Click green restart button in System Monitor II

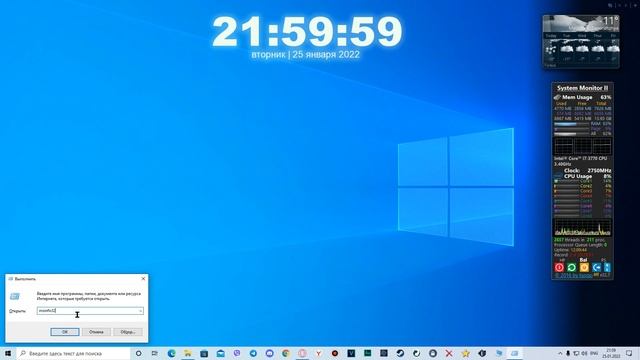[x=571, y=267]
